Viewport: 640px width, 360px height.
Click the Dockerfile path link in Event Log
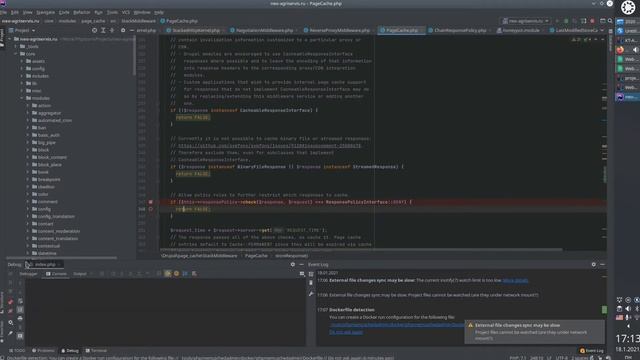pos(397,325)
